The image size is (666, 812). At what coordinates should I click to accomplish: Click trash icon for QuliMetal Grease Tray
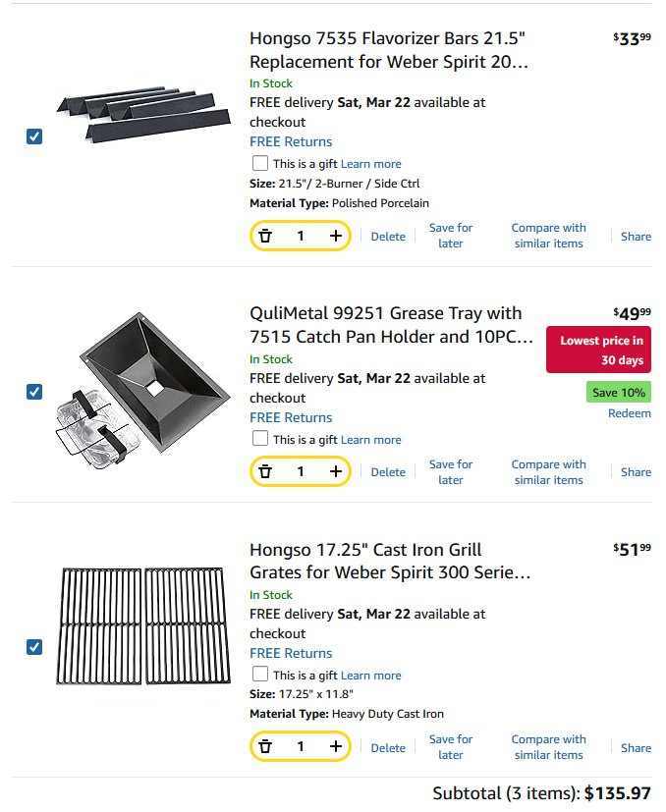265,471
